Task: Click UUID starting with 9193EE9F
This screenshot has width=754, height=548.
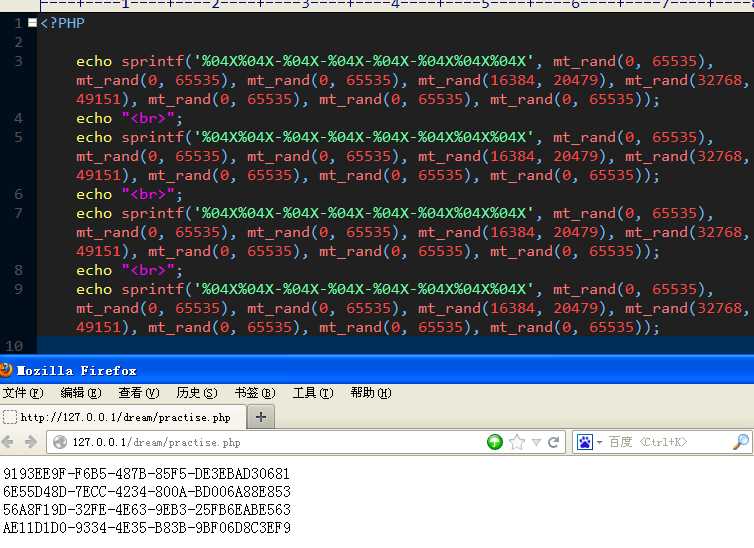Action: (x=146, y=474)
